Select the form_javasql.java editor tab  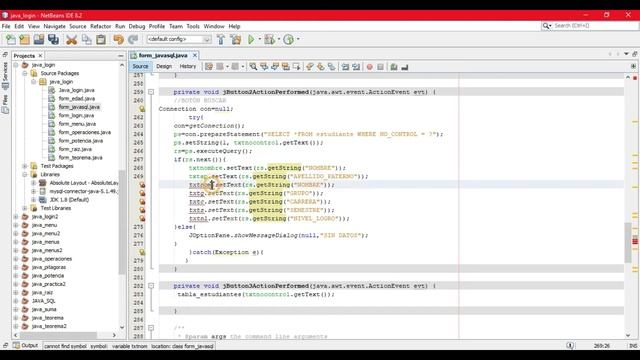163,55
